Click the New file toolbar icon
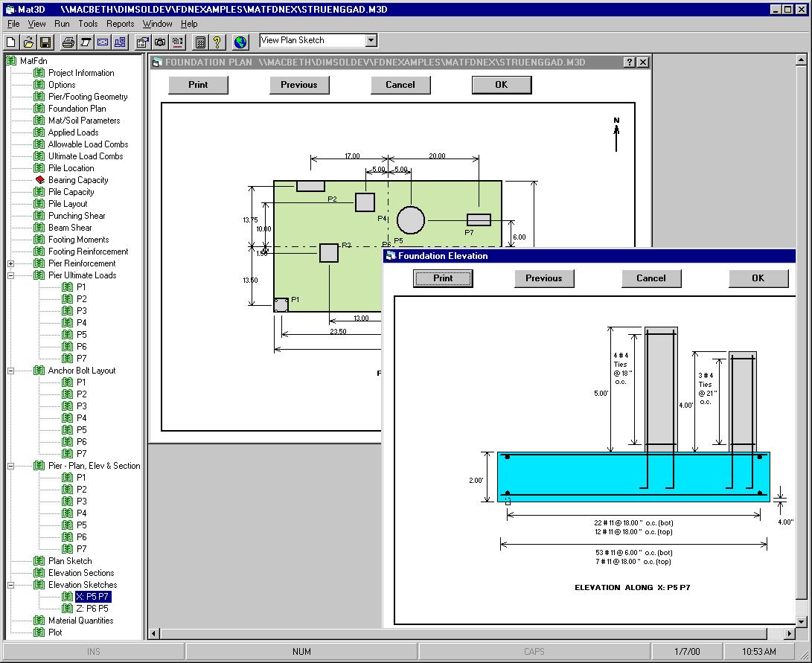This screenshot has height=663, width=812. pyautogui.click(x=11, y=42)
